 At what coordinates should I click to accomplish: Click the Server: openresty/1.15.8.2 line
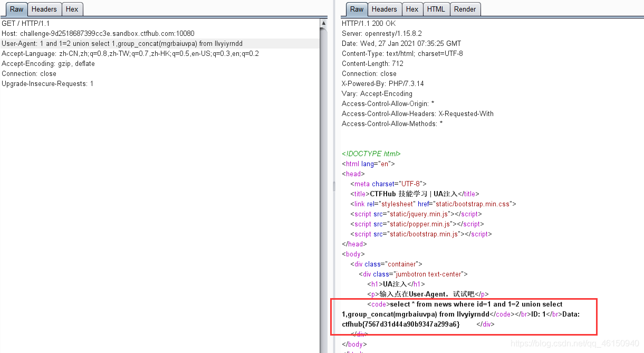coord(382,33)
